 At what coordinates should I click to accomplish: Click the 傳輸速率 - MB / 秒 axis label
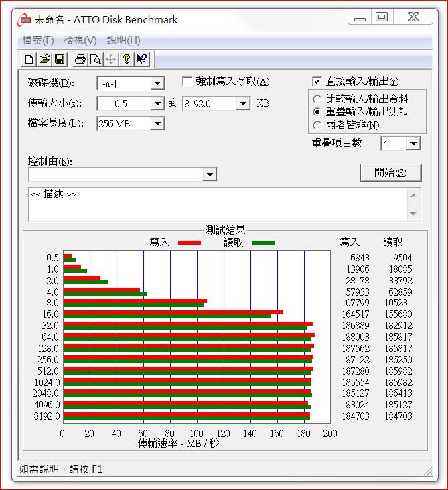(x=179, y=443)
